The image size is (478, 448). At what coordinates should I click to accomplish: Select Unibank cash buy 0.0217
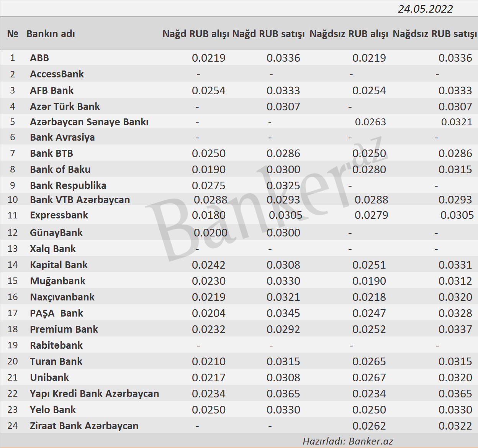[209, 377]
